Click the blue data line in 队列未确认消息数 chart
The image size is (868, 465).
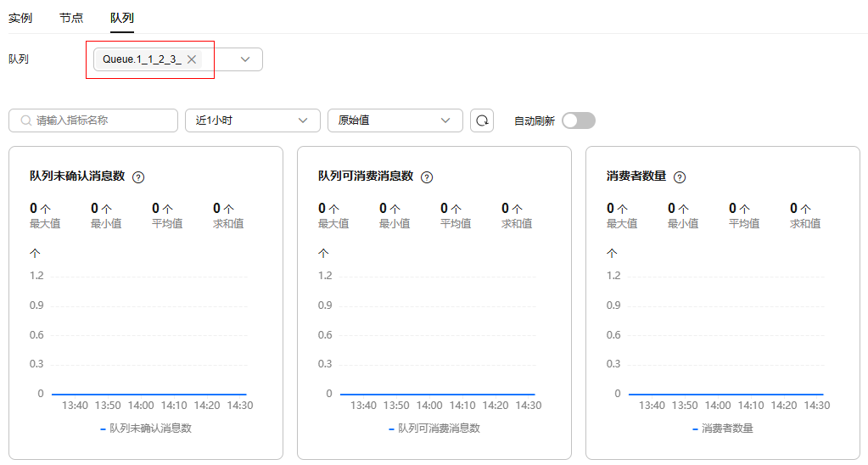point(149,394)
